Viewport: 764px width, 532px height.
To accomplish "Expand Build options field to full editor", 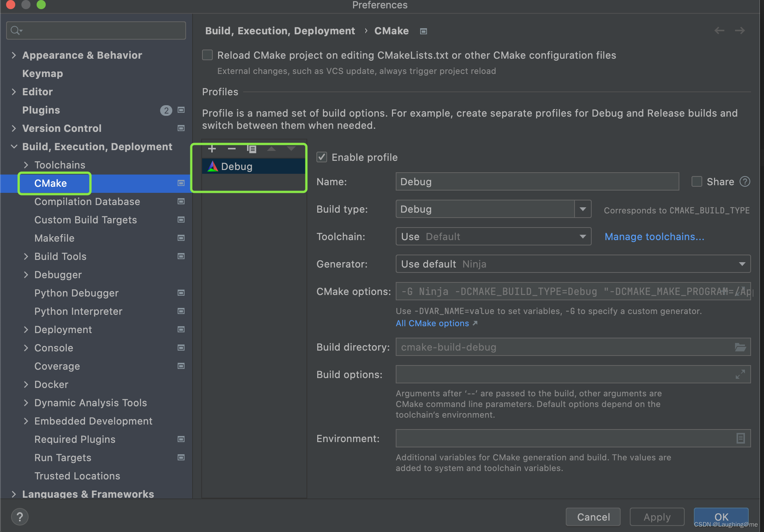I will (x=740, y=374).
